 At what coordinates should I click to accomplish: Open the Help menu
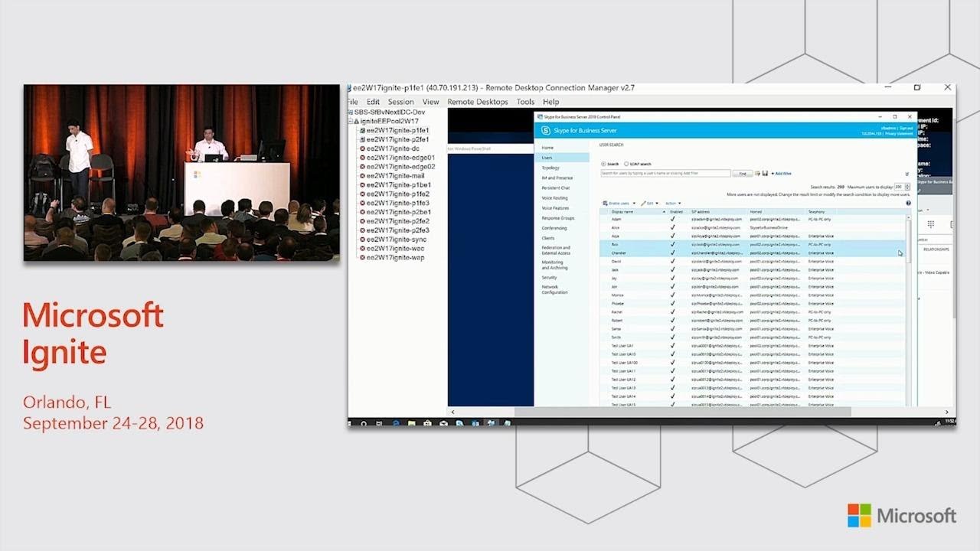click(550, 102)
